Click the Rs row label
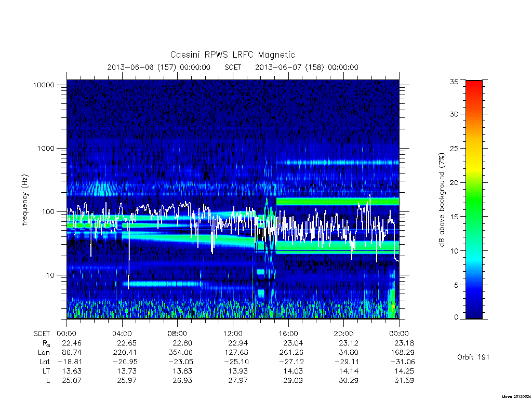532x399 pixels. point(46,344)
